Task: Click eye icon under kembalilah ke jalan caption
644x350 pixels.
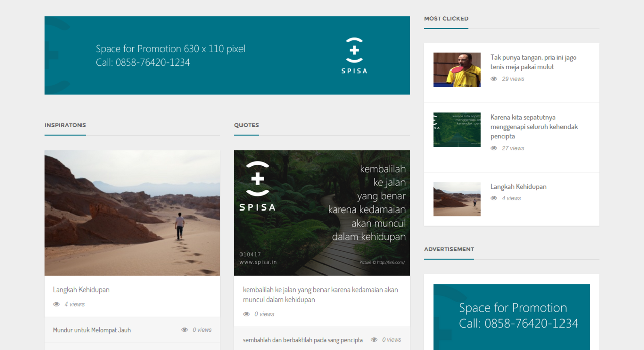Action: [246, 314]
